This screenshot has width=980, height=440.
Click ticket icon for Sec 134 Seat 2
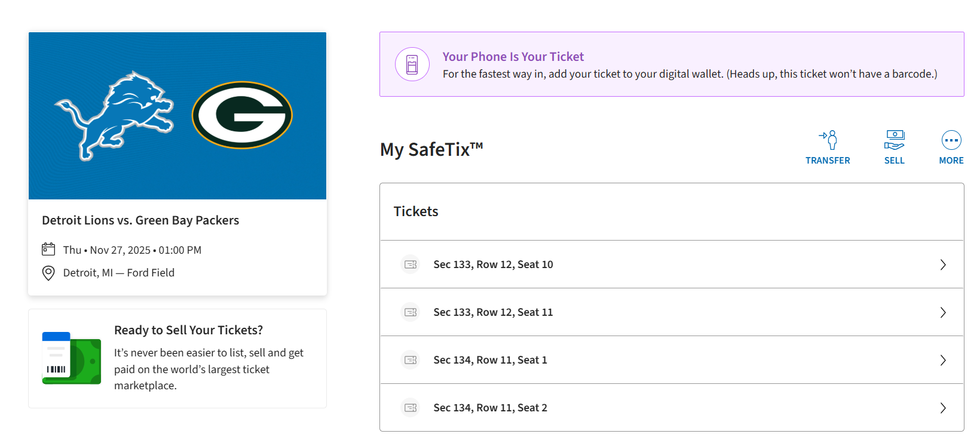[411, 408]
